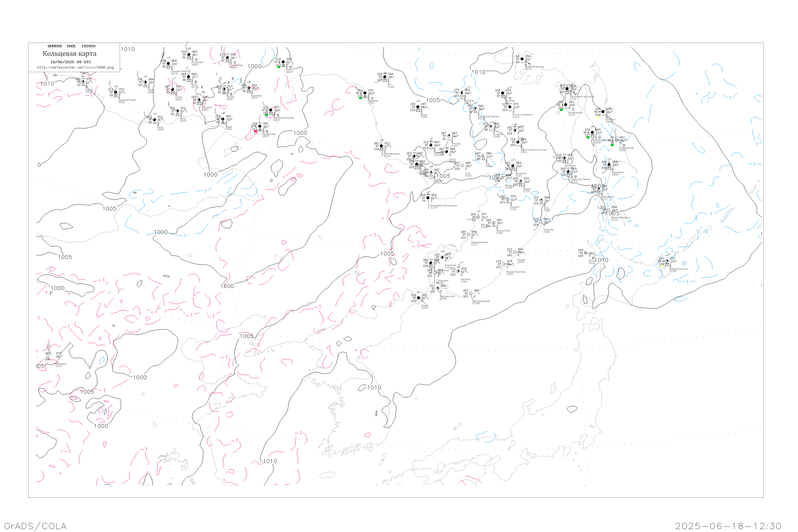Click the red square at Приаргунск
Image resolution: width=798 pixels, height=532 pixels.
point(255,131)
